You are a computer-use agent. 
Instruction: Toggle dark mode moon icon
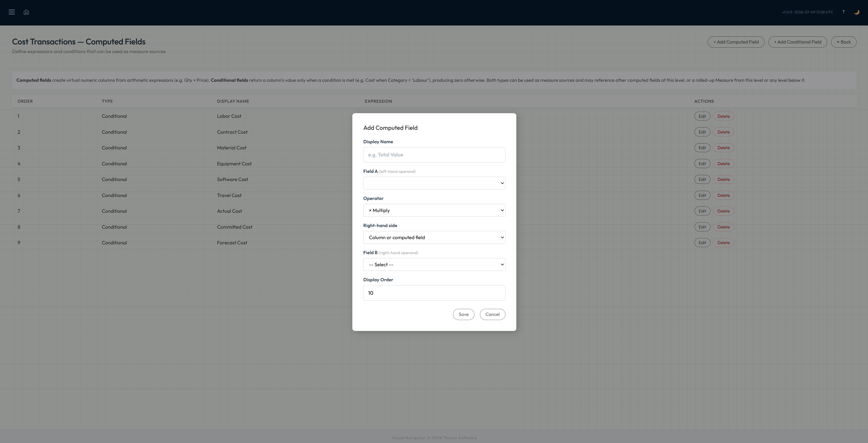tap(857, 12)
